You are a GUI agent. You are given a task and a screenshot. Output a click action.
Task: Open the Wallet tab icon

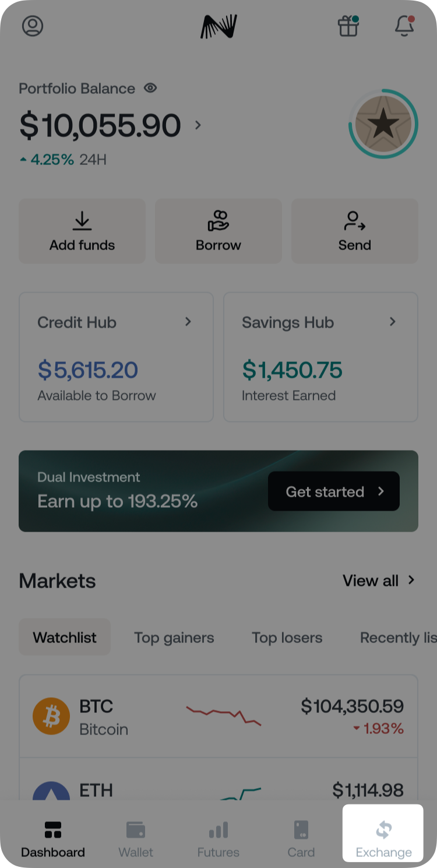(x=136, y=830)
